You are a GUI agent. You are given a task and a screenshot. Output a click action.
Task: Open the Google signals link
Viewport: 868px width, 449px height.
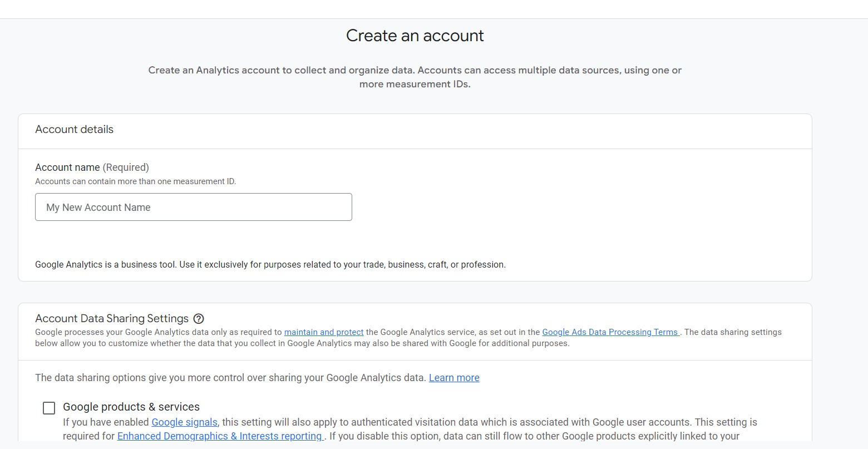pyautogui.click(x=184, y=422)
